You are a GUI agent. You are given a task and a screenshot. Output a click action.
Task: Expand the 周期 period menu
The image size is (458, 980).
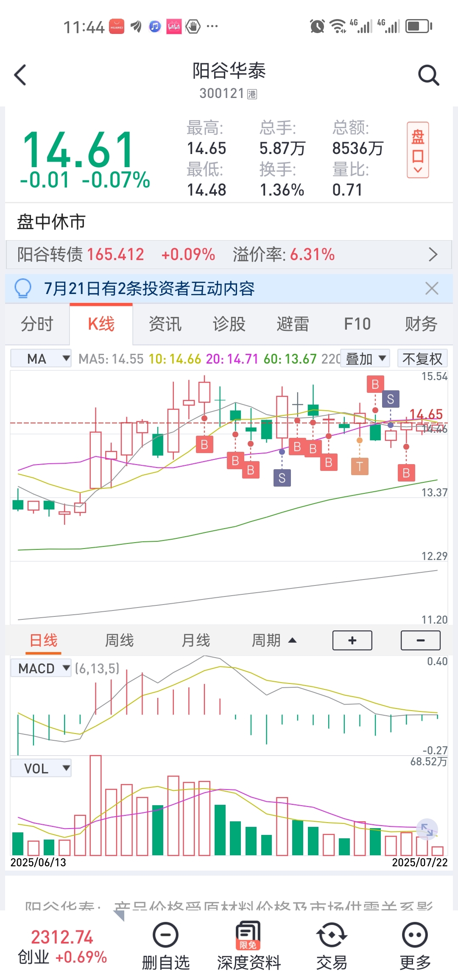coord(274,640)
